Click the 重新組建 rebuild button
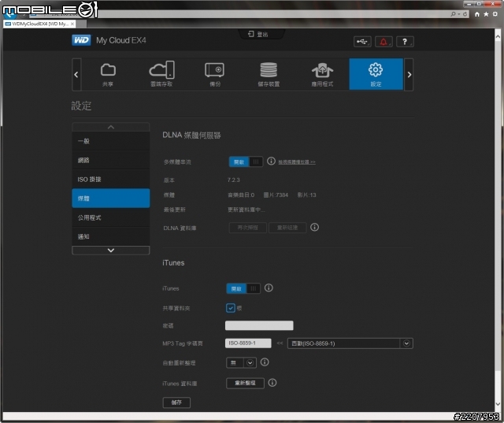This screenshot has width=504, height=423. coord(287,228)
